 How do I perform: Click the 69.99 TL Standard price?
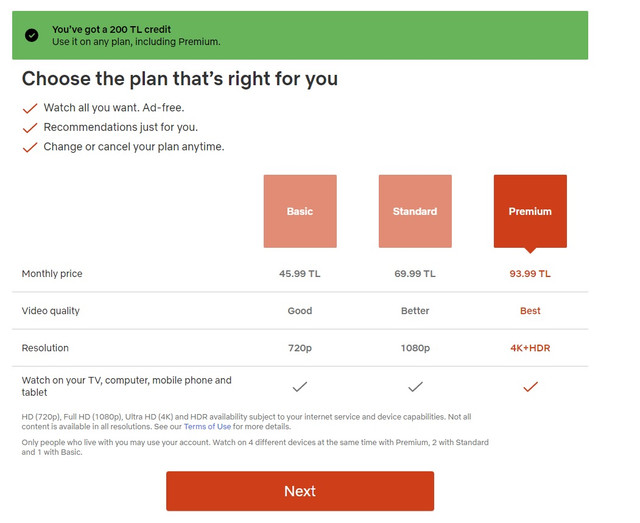click(x=415, y=274)
